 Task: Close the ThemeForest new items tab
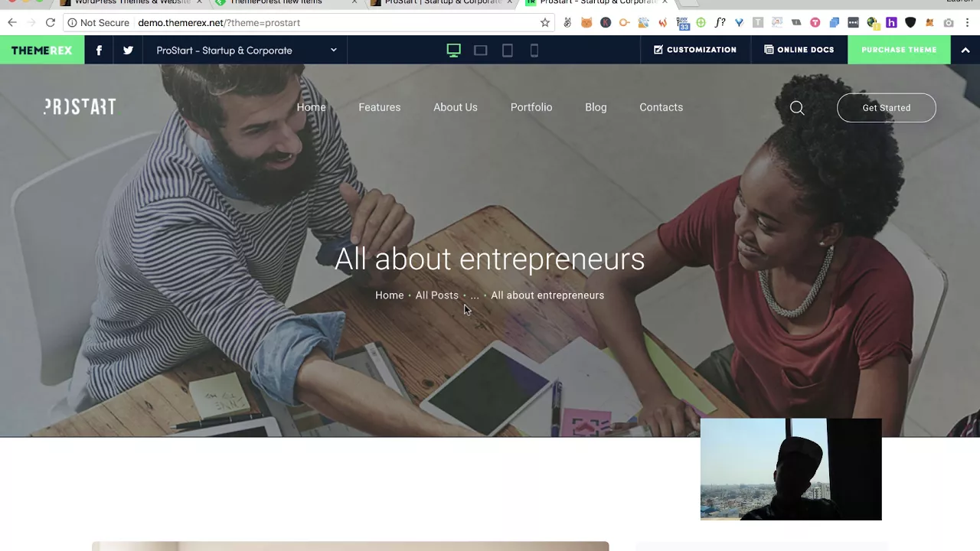(354, 2)
